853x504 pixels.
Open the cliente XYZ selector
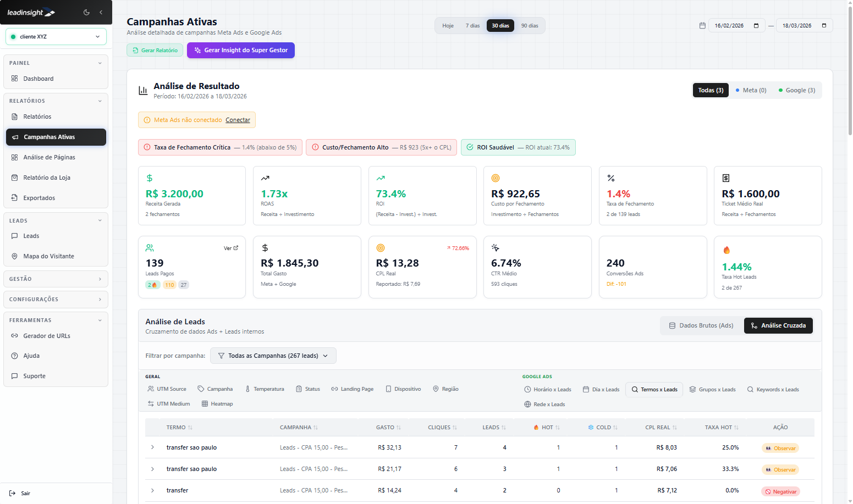(x=55, y=36)
